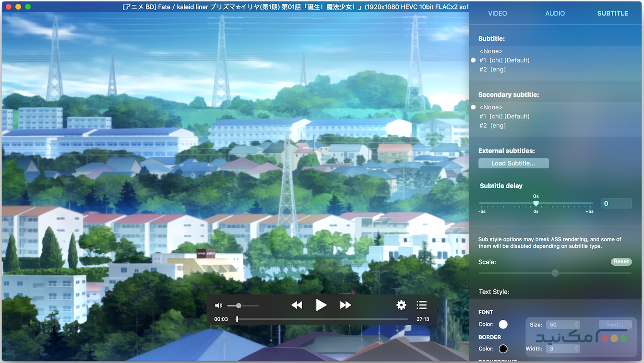The width and height of the screenshot is (644, 363).
Task: Select secondary subtitle #2 [eng]
Action: (492, 126)
